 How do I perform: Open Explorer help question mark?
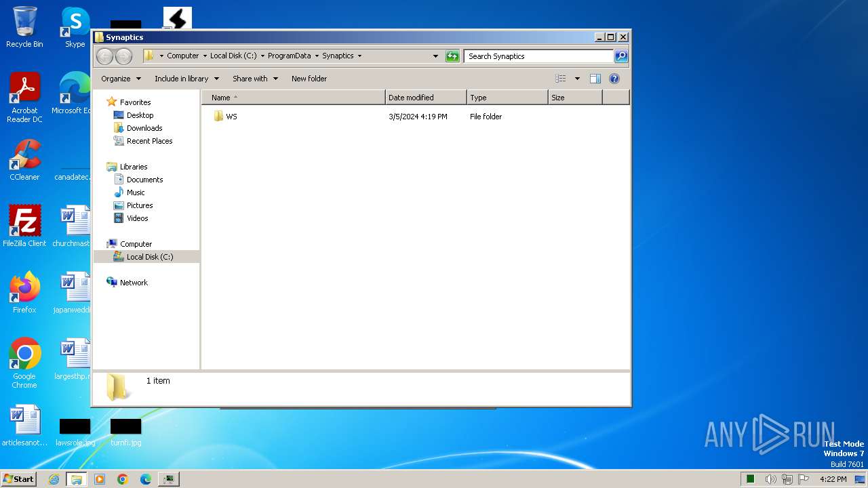(x=614, y=79)
